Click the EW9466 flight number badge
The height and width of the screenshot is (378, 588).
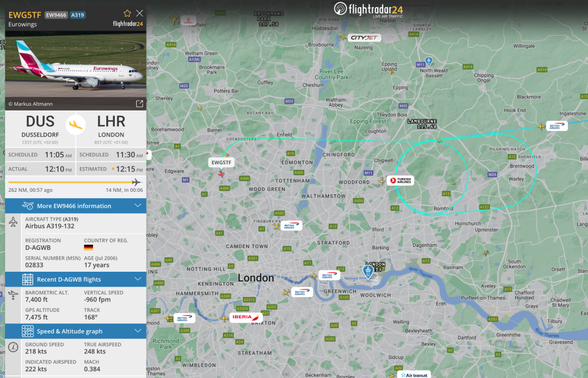click(x=56, y=15)
